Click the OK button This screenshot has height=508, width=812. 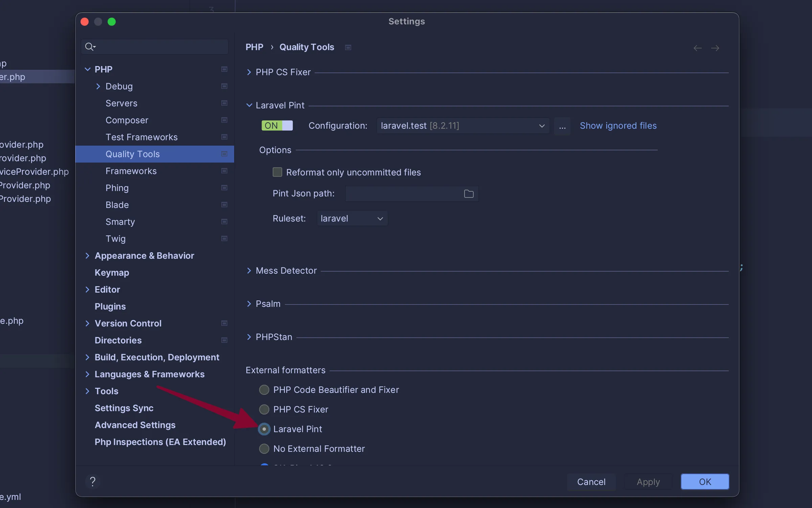(705, 482)
